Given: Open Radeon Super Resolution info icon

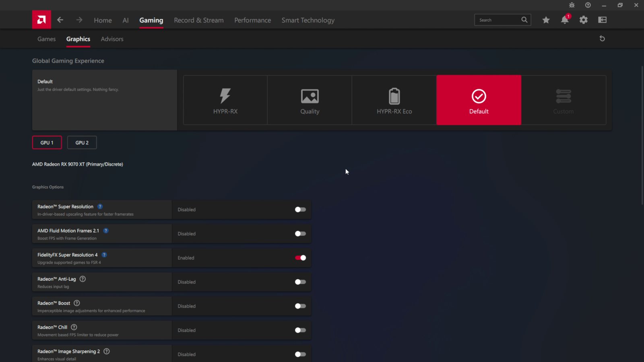Looking at the screenshot, I should click(x=100, y=207).
